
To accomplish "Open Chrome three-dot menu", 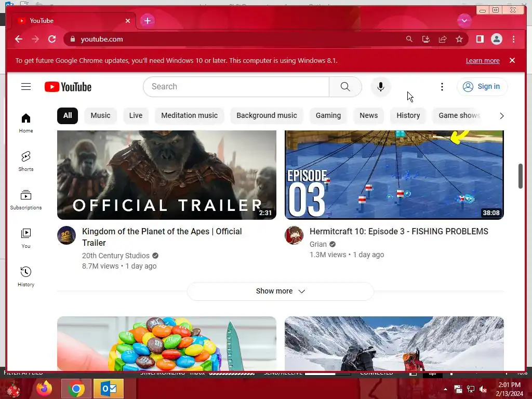I will (513, 39).
